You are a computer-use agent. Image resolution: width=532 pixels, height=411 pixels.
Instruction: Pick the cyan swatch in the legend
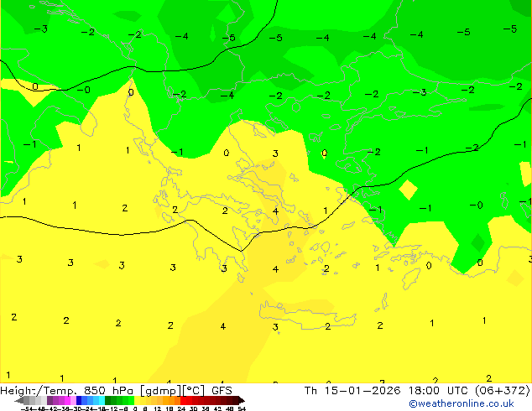(102, 400)
